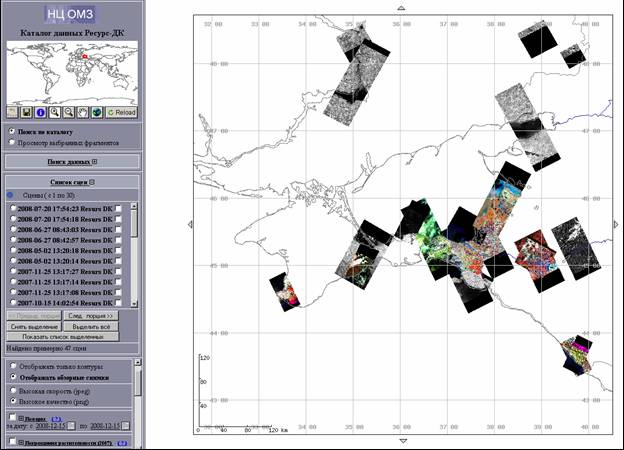Select the pan hand tool
The width and height of the screenshot is (624, 450).
[x=83, y=112]
